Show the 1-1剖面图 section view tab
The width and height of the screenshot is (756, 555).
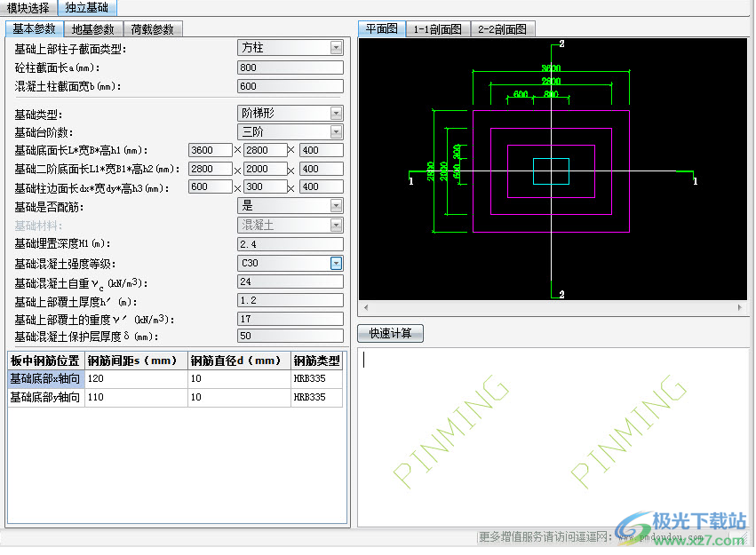coord(437,29)
